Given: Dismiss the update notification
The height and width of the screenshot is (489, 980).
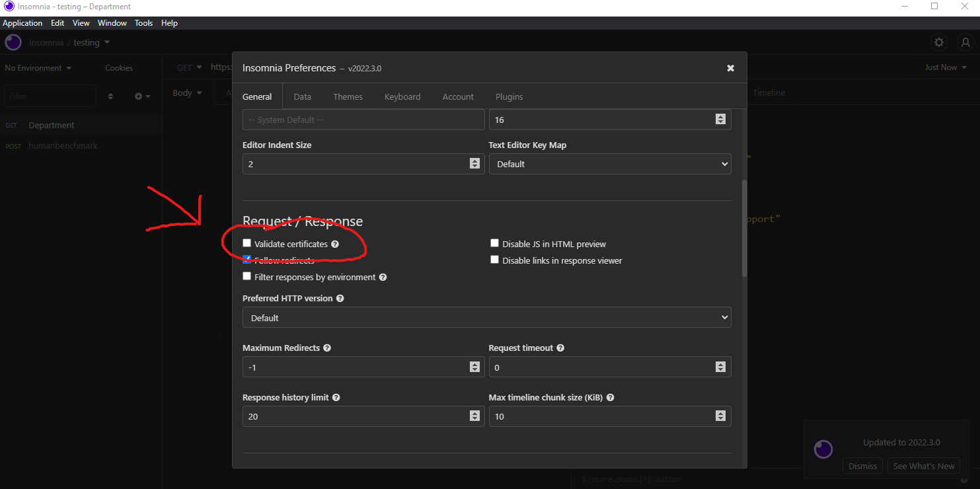Looking at the screenshot, I should click(862, 466).
